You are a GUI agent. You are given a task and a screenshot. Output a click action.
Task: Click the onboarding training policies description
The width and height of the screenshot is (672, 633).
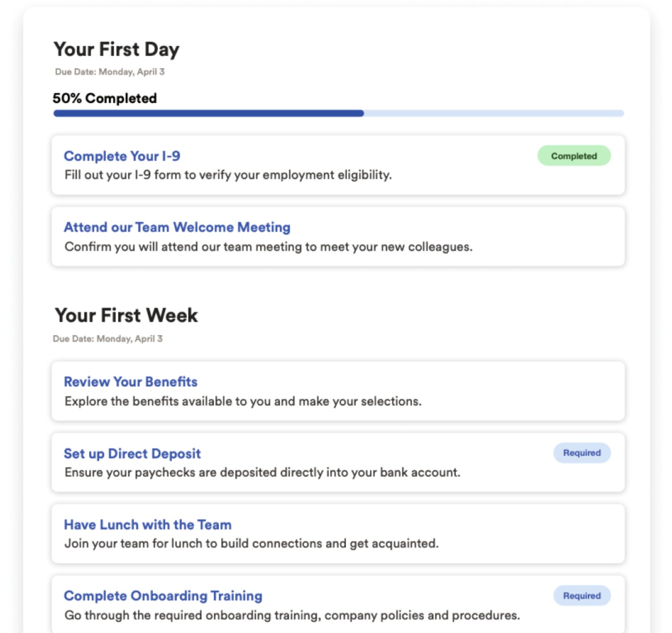[292, 615]
